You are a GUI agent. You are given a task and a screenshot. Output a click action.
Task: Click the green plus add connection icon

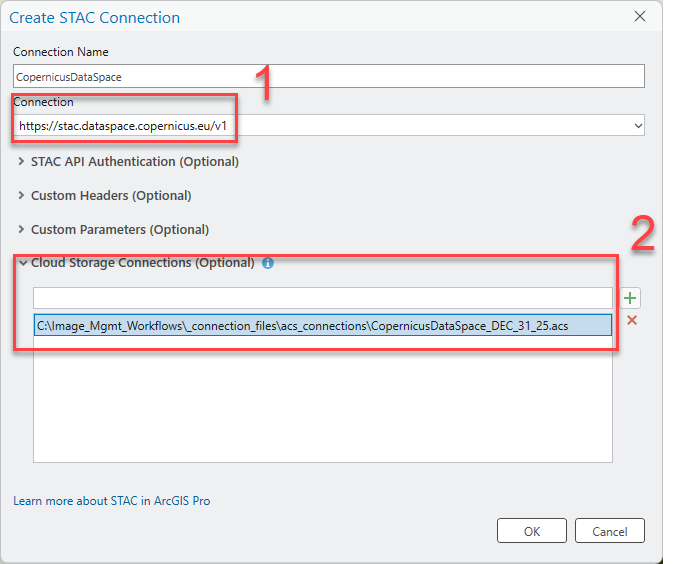tap(631, 298)
